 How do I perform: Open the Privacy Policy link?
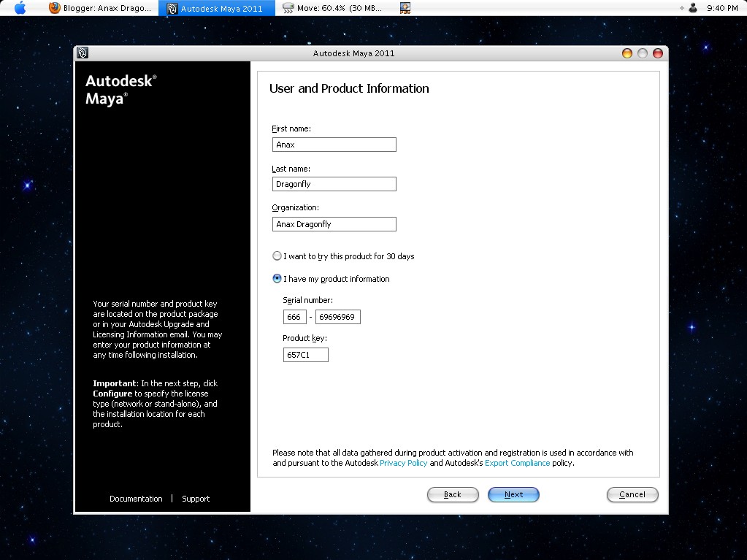point(404,463)
